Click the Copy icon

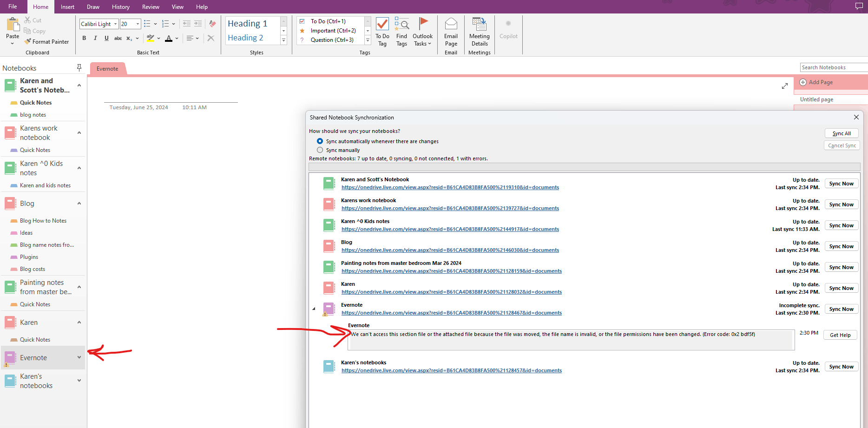point(27,31)
